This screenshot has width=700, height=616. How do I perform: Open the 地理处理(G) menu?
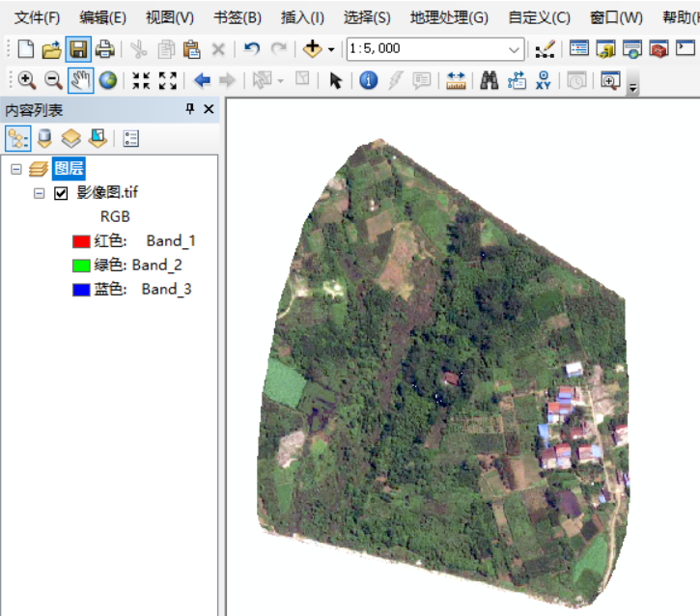[448, 17]
